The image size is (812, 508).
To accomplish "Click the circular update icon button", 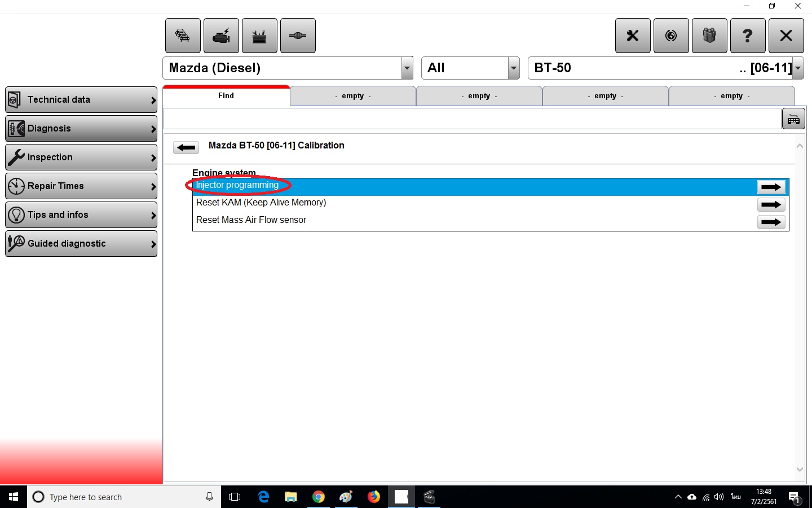I will pos(671,36).
